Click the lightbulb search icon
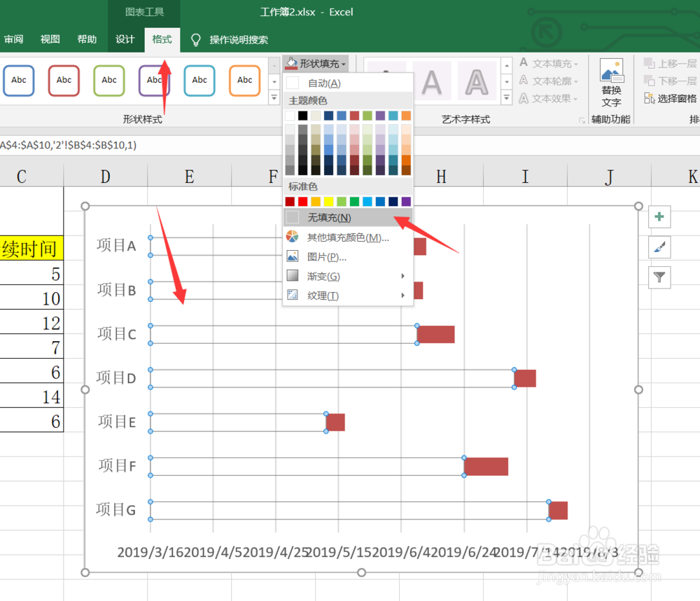700x601 pixels. point(195,40)
